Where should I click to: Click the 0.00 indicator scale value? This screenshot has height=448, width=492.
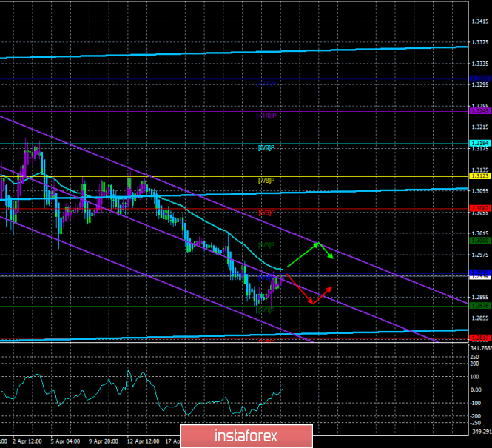(476, 390)
